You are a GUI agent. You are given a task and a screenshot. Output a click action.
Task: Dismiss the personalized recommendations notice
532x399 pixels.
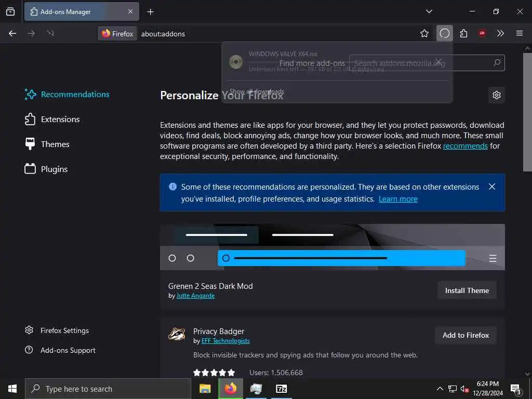click(491, 187)
